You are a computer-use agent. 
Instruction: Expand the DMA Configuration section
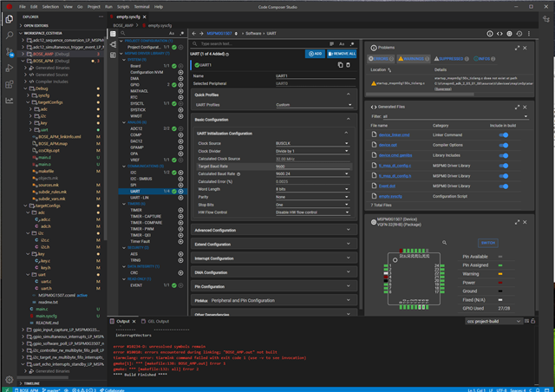274,272
